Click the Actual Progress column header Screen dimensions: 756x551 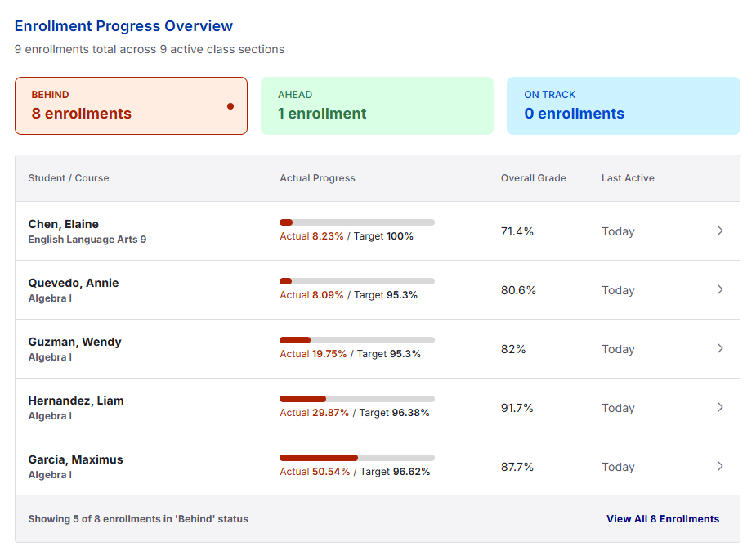point(317,178)
